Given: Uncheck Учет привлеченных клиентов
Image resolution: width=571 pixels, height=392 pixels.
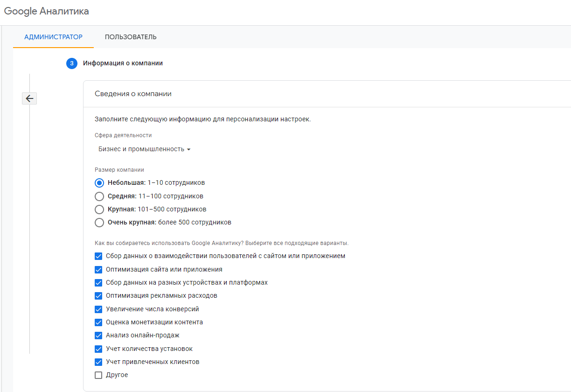Looking at the screenshot, I should [98, 362].
